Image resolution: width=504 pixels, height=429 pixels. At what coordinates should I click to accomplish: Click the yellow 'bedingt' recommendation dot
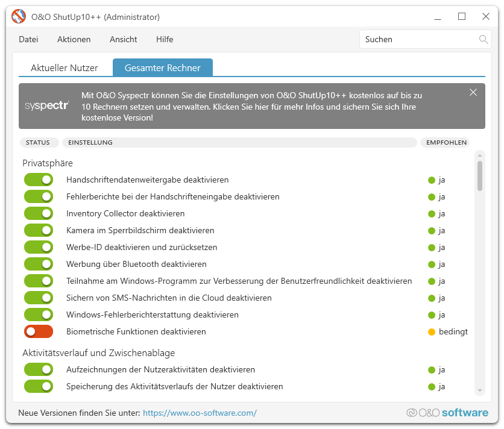432,331
